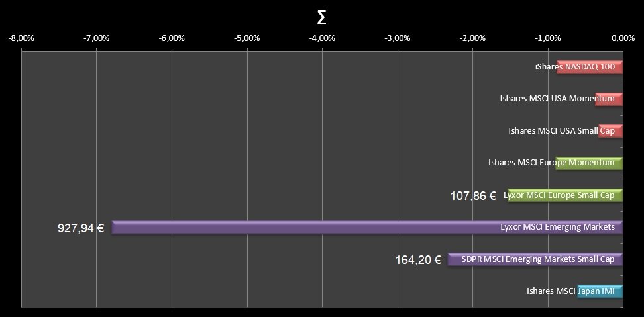Select the 927,94 € data label
The height and width of the screenshot is (317, 644).
click(x=81, y=228)
